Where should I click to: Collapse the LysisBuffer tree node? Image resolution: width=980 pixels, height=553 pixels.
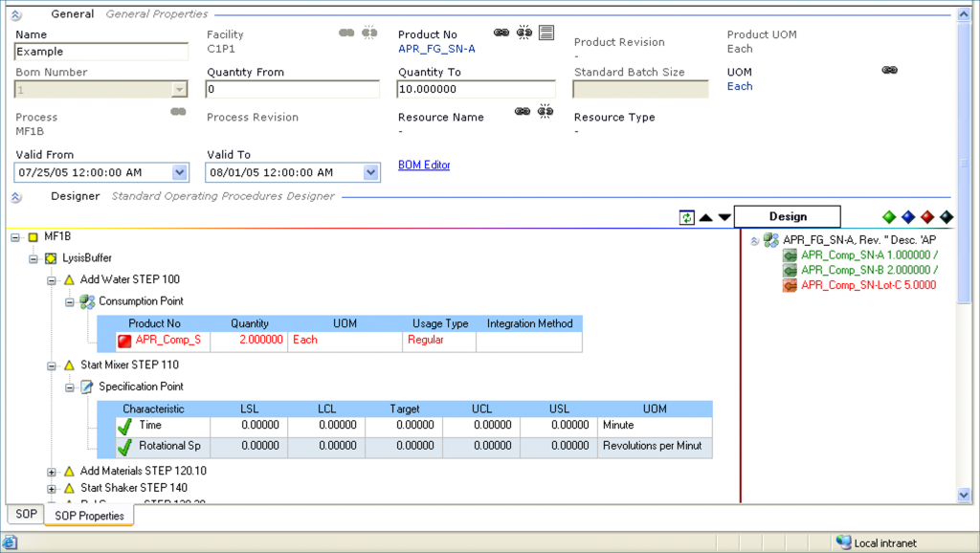[34, 258]
